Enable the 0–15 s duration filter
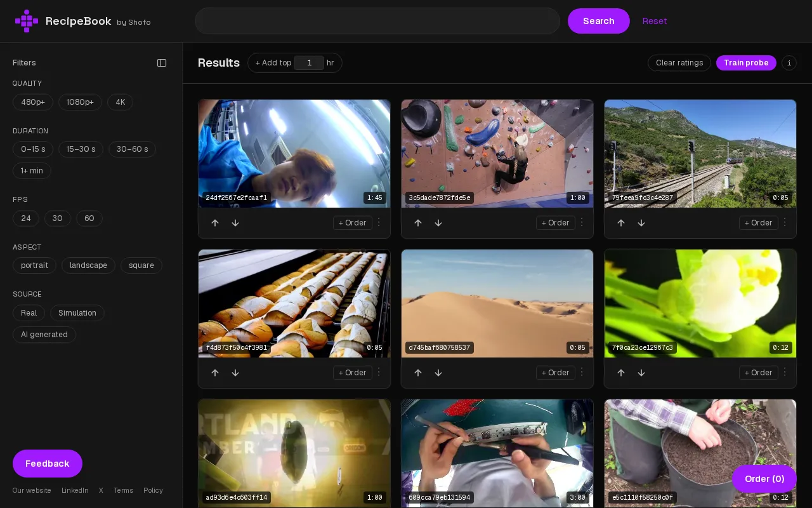 point(33,149)
